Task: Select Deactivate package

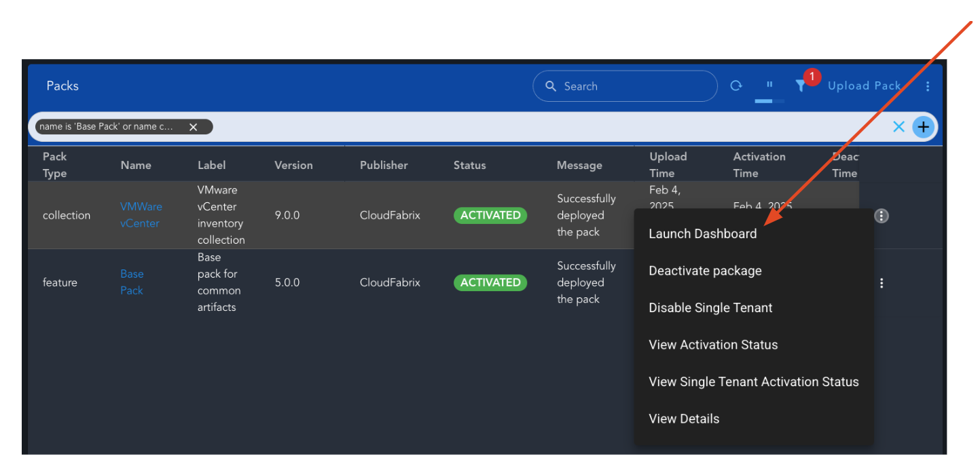Action: pyautogui.click(x=705, y=270)
